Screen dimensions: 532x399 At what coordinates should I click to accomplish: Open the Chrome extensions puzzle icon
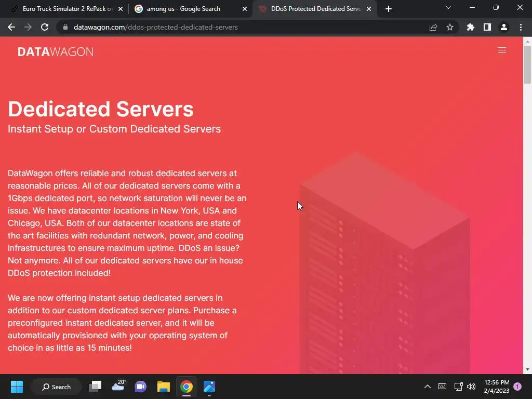(470, 27)
